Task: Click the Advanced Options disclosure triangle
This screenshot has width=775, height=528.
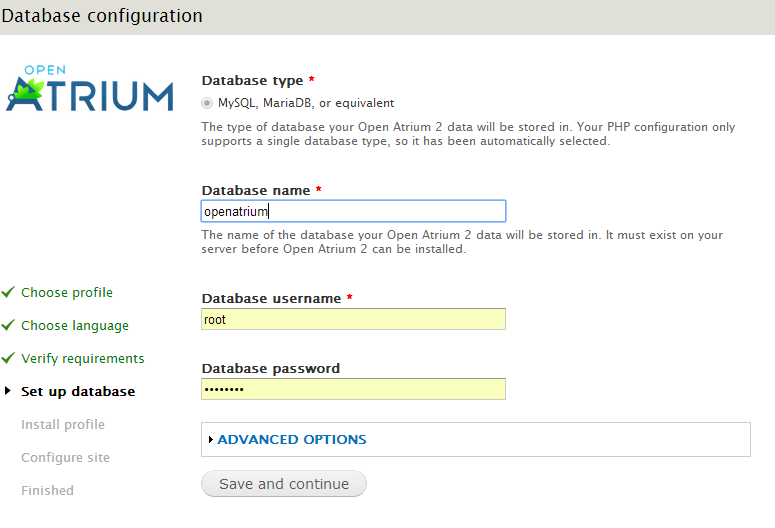Action: point(210,439)
